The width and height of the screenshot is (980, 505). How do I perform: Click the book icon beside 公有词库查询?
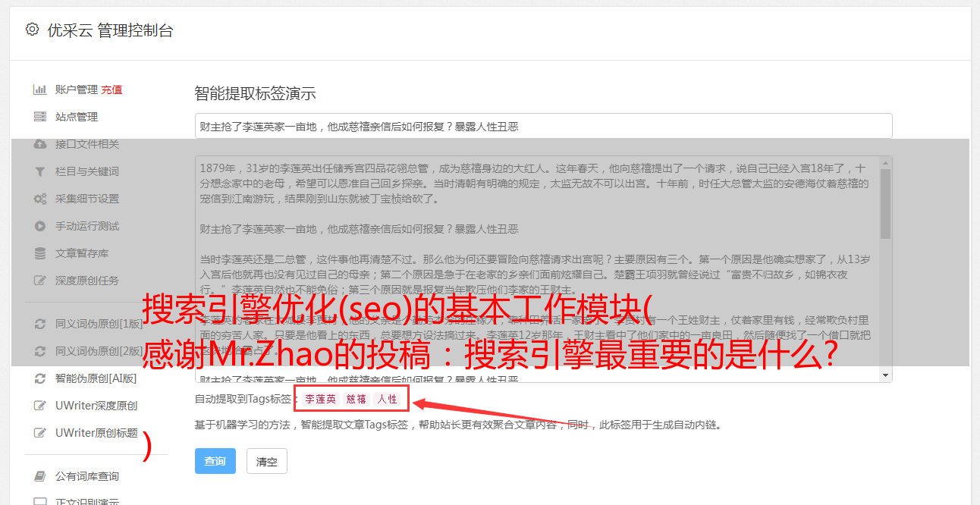[x=39, y=476]
